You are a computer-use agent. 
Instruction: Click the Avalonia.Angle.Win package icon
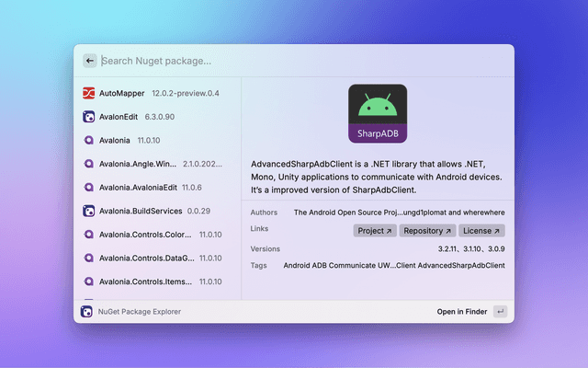[89, 164]
